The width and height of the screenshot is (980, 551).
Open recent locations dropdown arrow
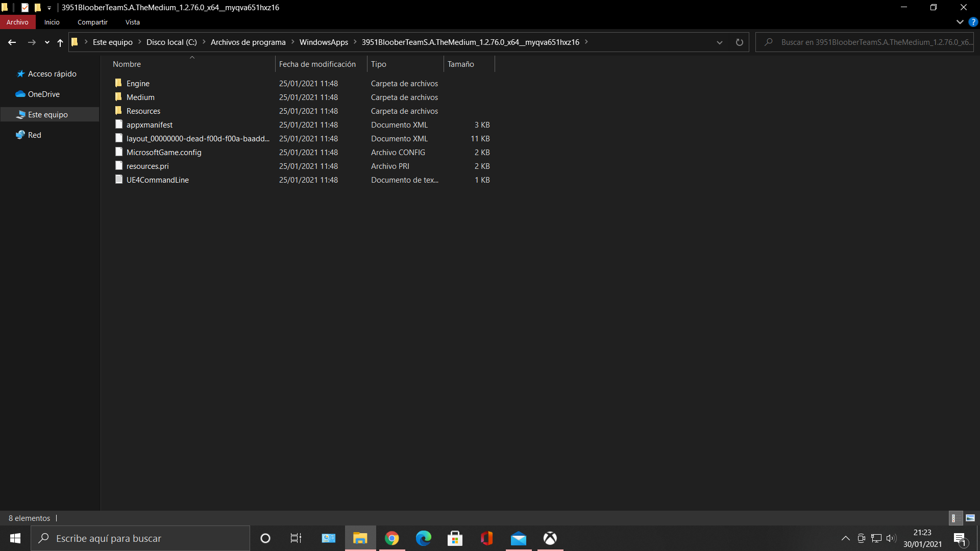[x=47, y=42]
